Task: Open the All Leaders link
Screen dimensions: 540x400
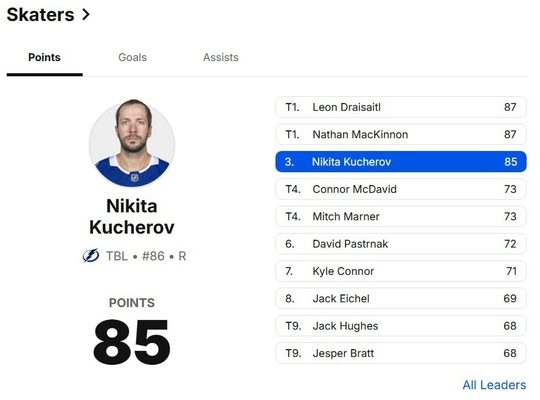Action: tap(494, 385)
